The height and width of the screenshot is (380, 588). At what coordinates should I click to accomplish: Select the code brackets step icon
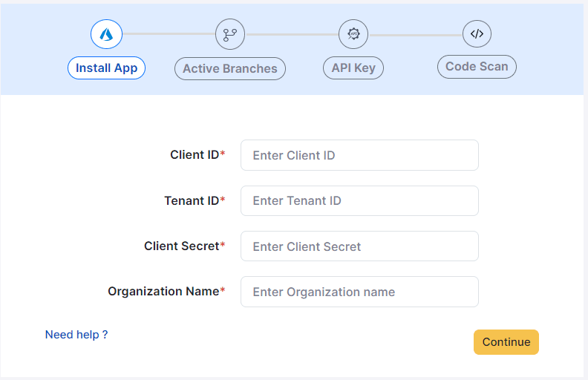[477, 33]
